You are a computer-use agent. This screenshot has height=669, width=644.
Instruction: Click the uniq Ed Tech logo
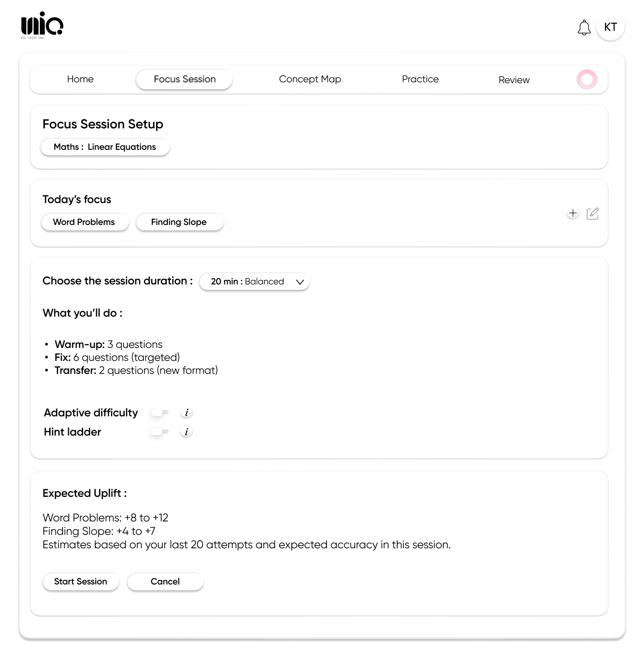pyautogui.click(x=42, y=25)
